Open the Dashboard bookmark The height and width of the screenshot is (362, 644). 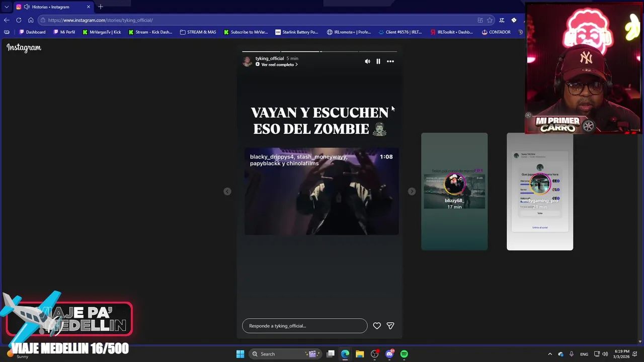(x=32, y=32)
